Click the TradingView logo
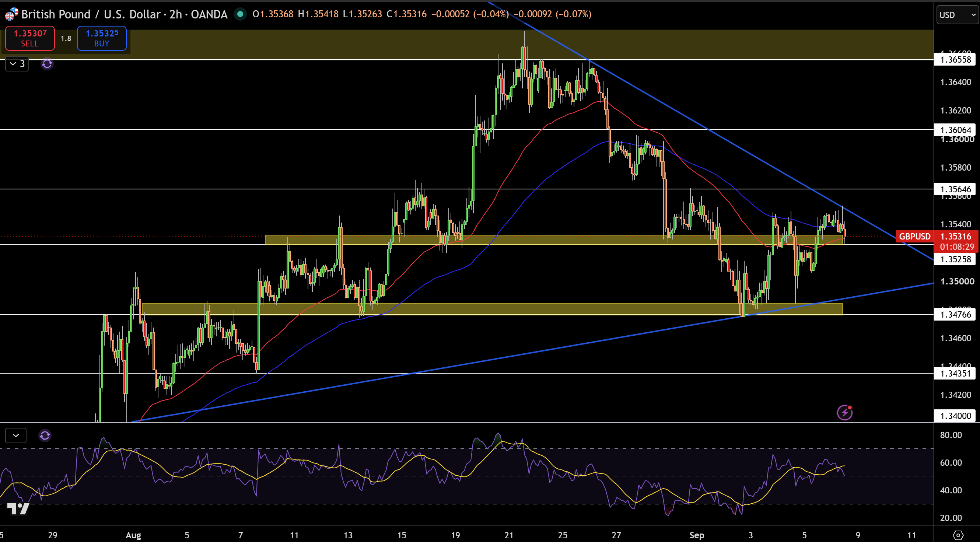The width and height of the screenshot is (980, 542). 18,508
